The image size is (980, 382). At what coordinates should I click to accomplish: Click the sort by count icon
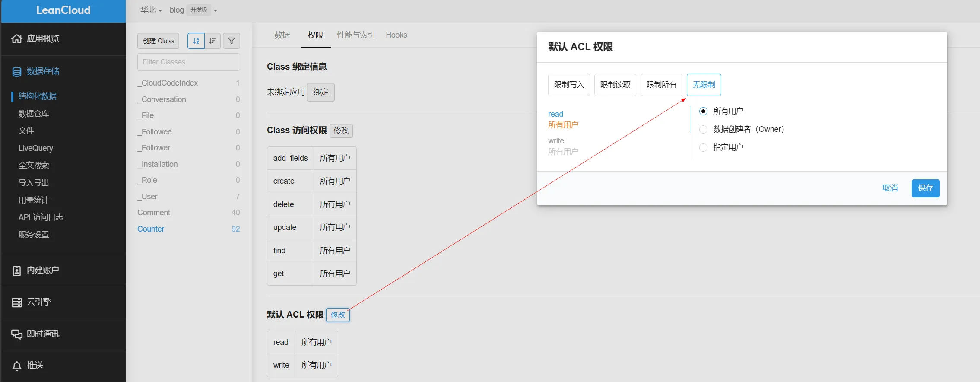pyautogui.click(x=212, y=41)
